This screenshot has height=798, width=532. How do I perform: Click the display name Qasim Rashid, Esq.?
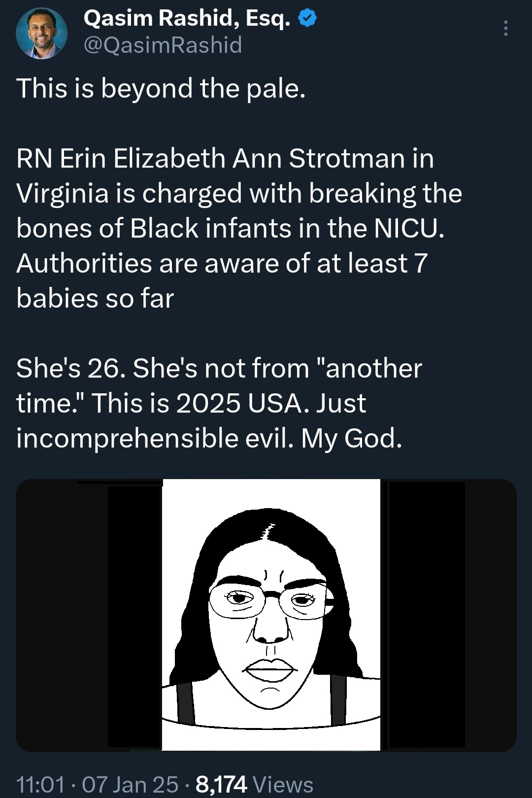point(187,19)
